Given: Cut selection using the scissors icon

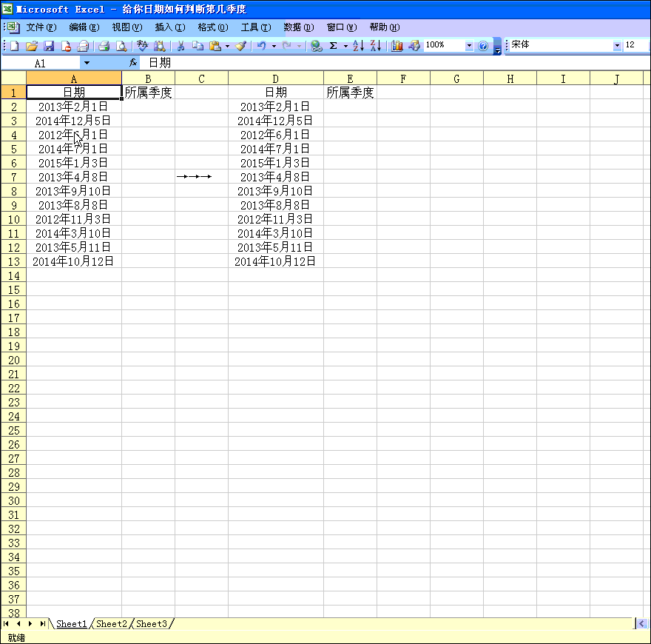Looking at the screenshot, I should [180, 46].
